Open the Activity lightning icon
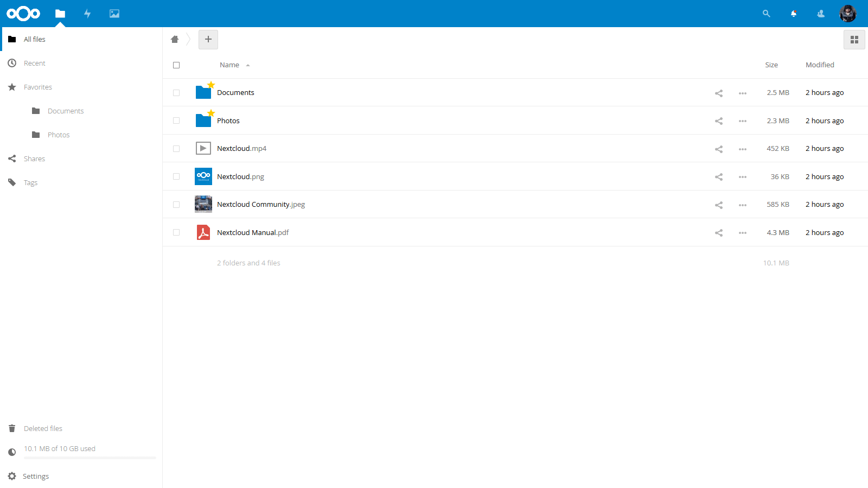Image resolution: width=868 pixels, height=488 pixels. pos(87,14)
